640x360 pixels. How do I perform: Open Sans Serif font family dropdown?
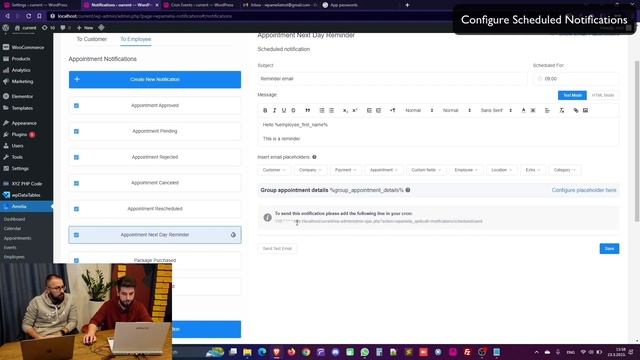coord(496,110)
